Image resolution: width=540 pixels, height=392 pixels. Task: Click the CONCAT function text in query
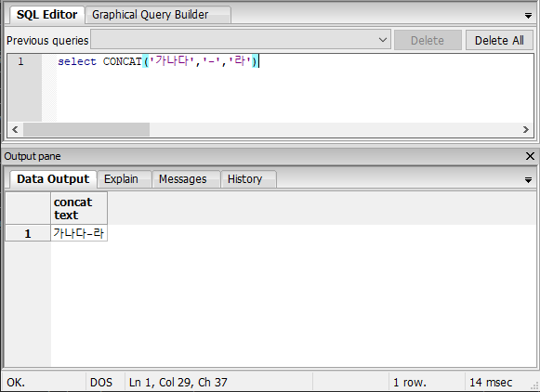tap(123, 61)
